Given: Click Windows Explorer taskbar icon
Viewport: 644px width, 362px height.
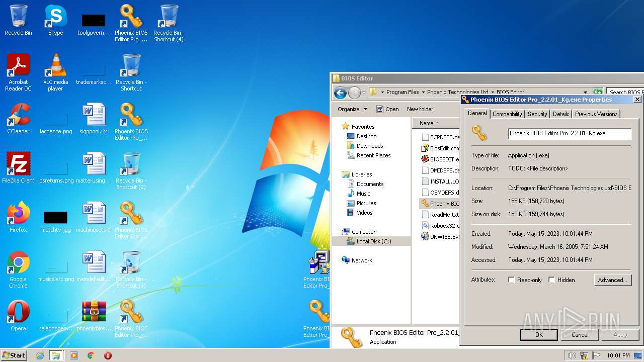Looking at the screenshot, I should (x=56, y=355).
